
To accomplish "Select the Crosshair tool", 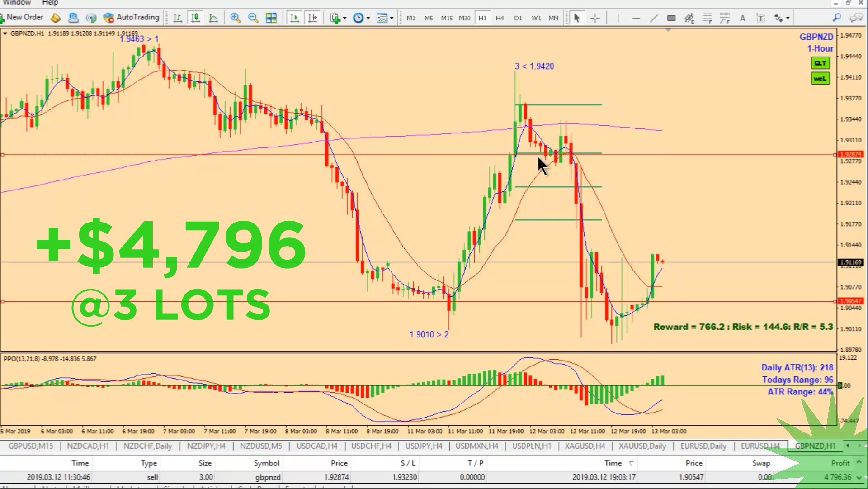I will pyautogui.click(x=595, y=18).
